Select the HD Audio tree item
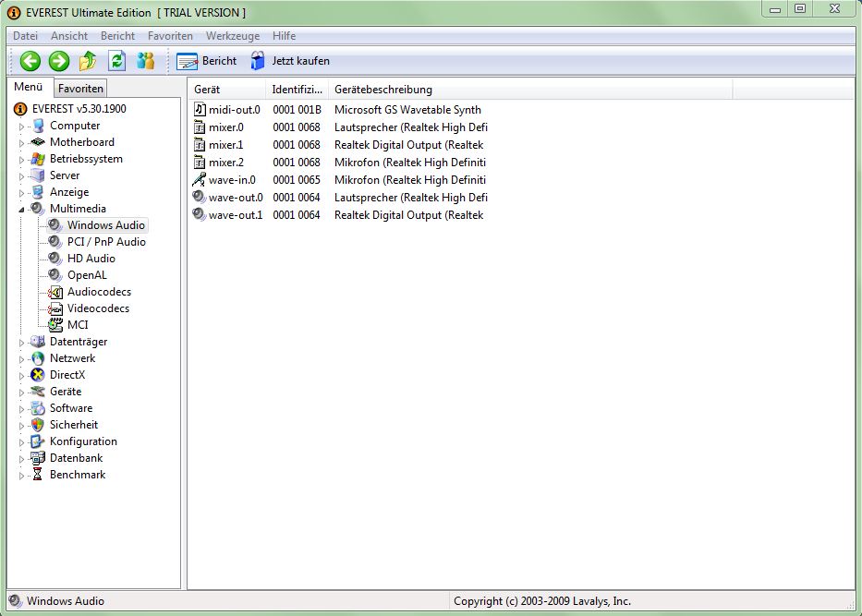 91,259
